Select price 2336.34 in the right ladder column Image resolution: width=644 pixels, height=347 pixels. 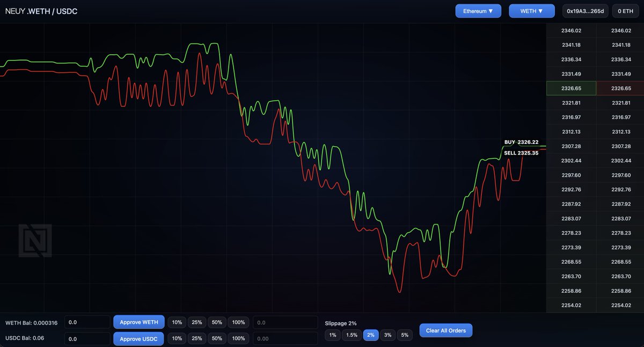point(621,60)
